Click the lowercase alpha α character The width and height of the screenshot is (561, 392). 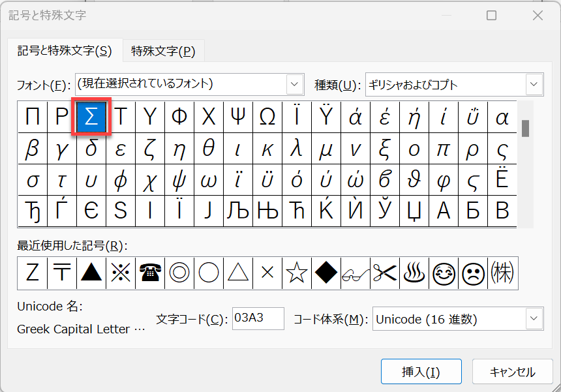tap(502, 117)
